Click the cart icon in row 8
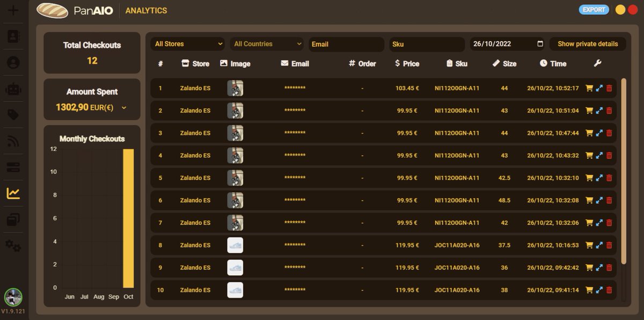644x320 pixels. (x=589, y=245)
